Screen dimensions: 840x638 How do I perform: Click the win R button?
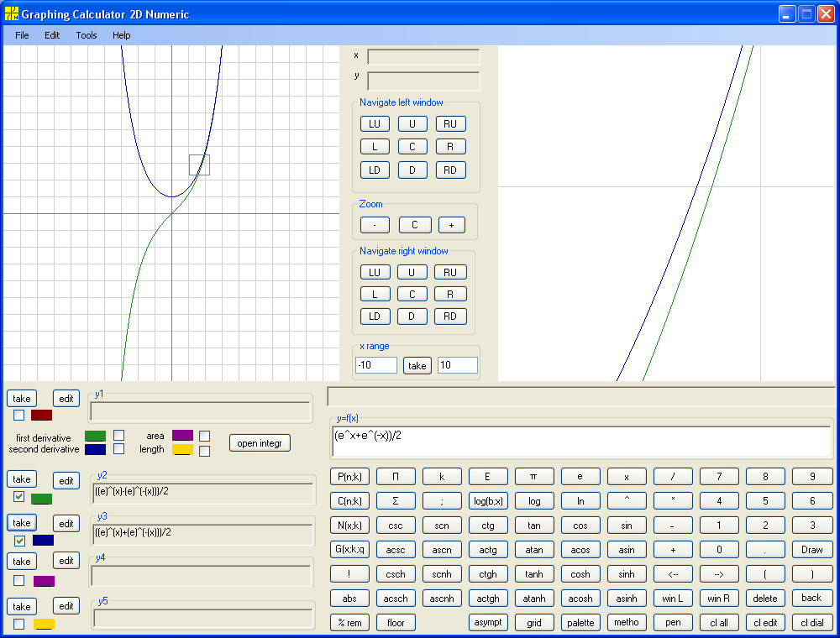(719, 599)
